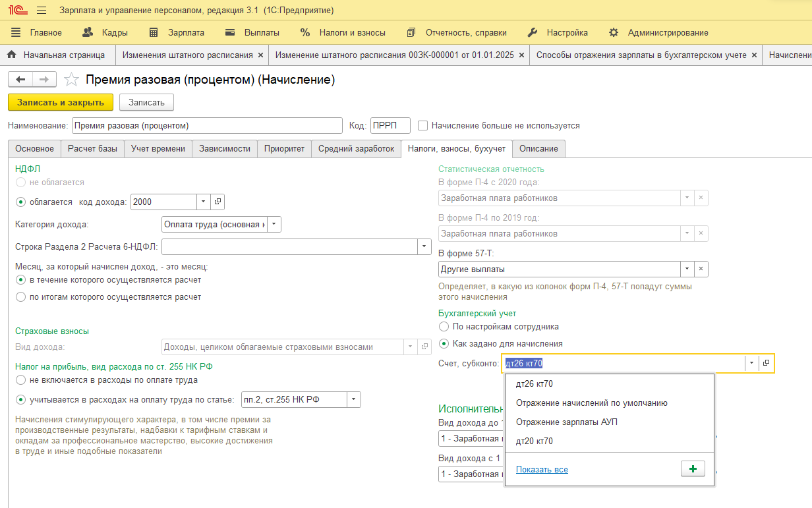Click the Показать все link
The height and width of the screenshot is (508, 812).
click(542, 470)
